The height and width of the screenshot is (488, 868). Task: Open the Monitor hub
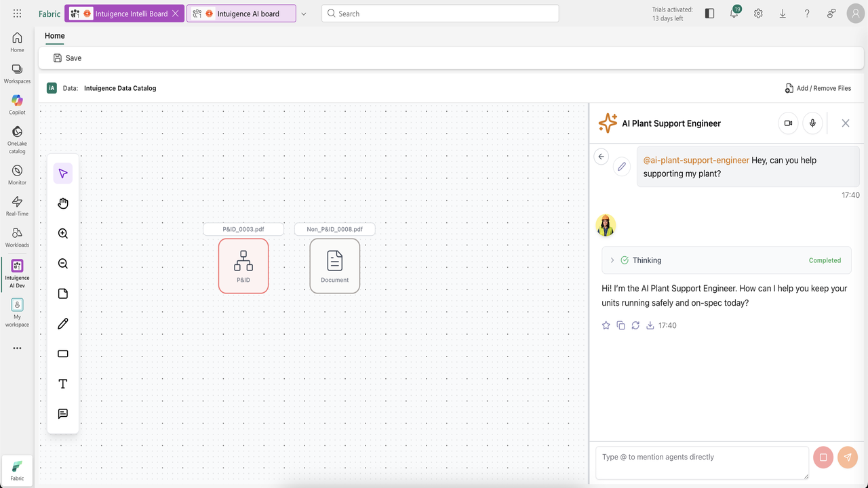pyautogui.click(x=17, y=175)
